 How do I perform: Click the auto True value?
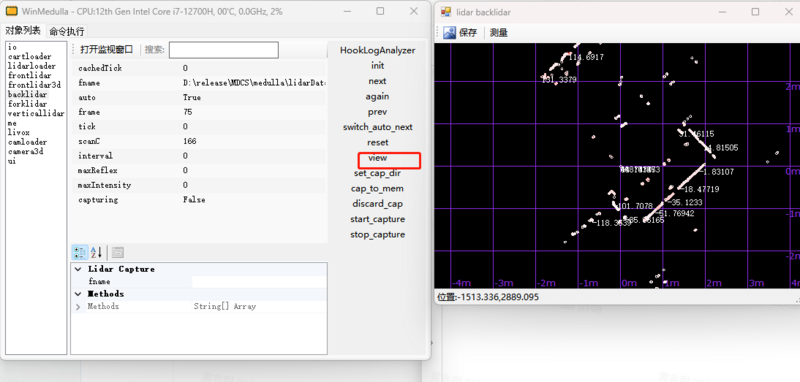point(192,97)
